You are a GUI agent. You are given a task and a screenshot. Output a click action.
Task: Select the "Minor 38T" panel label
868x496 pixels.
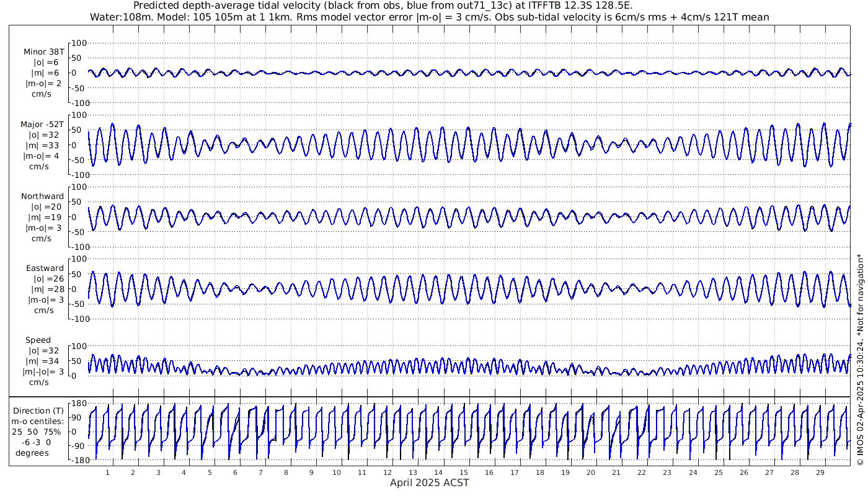(43, 52)
